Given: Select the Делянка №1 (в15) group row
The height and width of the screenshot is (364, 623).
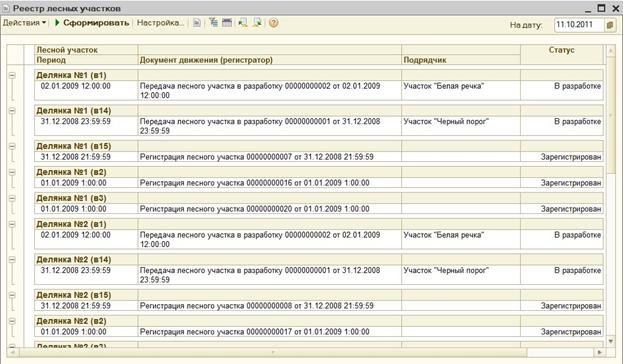Looking at the screenshot, I should tap(319, 146).
